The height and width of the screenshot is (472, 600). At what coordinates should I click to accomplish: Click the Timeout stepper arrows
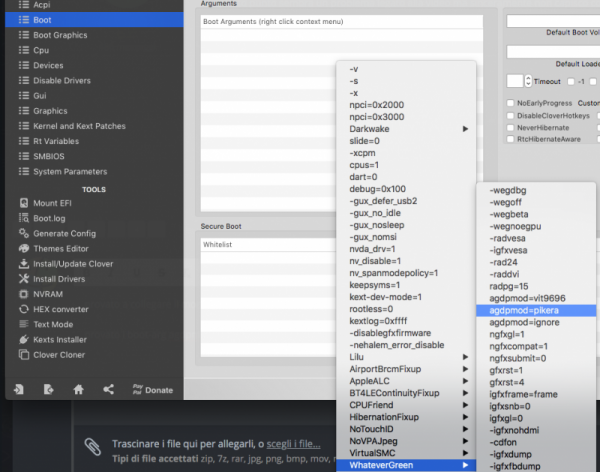528,81
